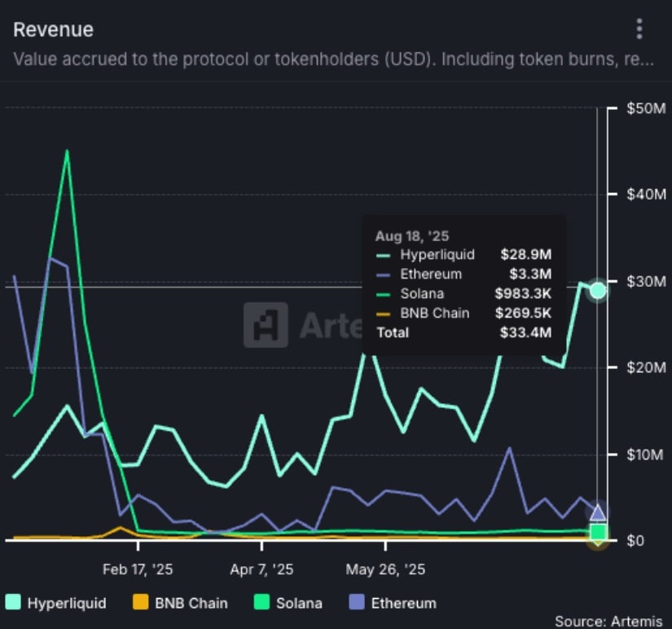The width and height of the screenshot is (672, 629).
Task: Toggle the BNB Chain series in legend
Action: 180,602
